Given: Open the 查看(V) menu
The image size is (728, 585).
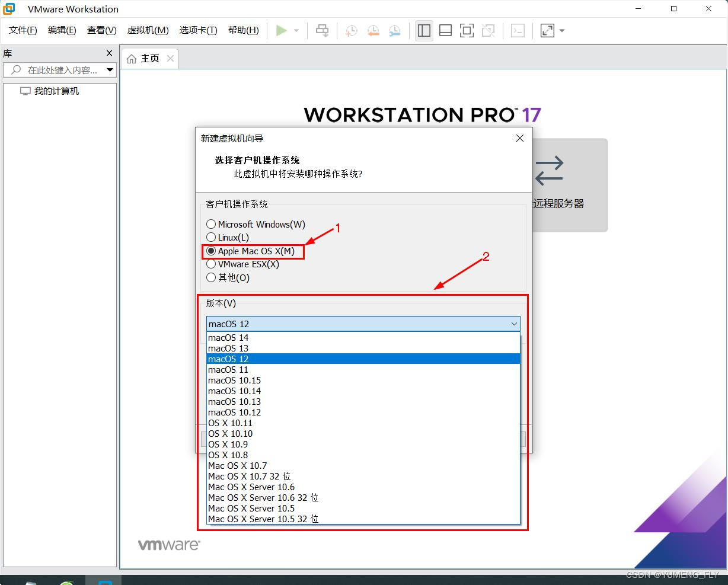Looking at the screenshot, I should pyautogui.click(x=101, y=30).
